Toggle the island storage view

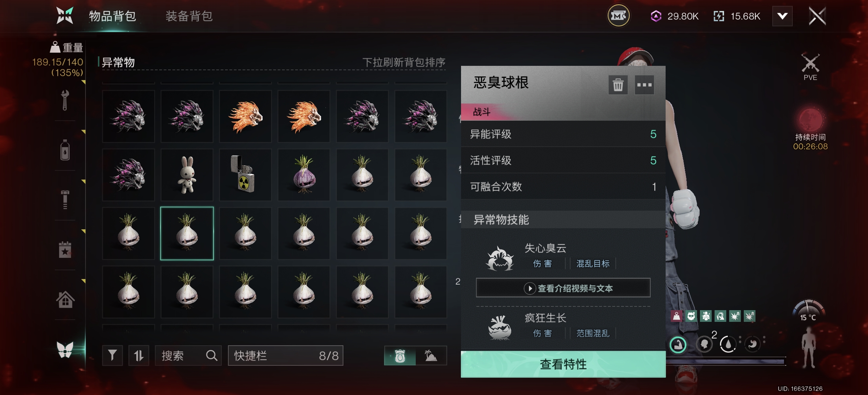(431, 355)
